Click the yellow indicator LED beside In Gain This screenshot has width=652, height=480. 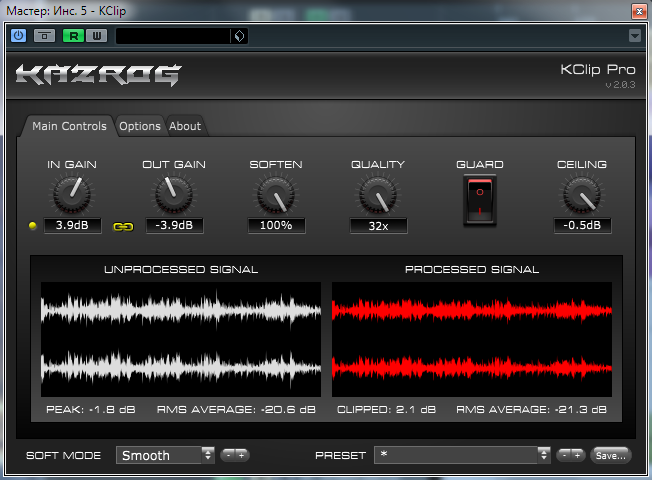pyautogui.click(x=32, y=225)
